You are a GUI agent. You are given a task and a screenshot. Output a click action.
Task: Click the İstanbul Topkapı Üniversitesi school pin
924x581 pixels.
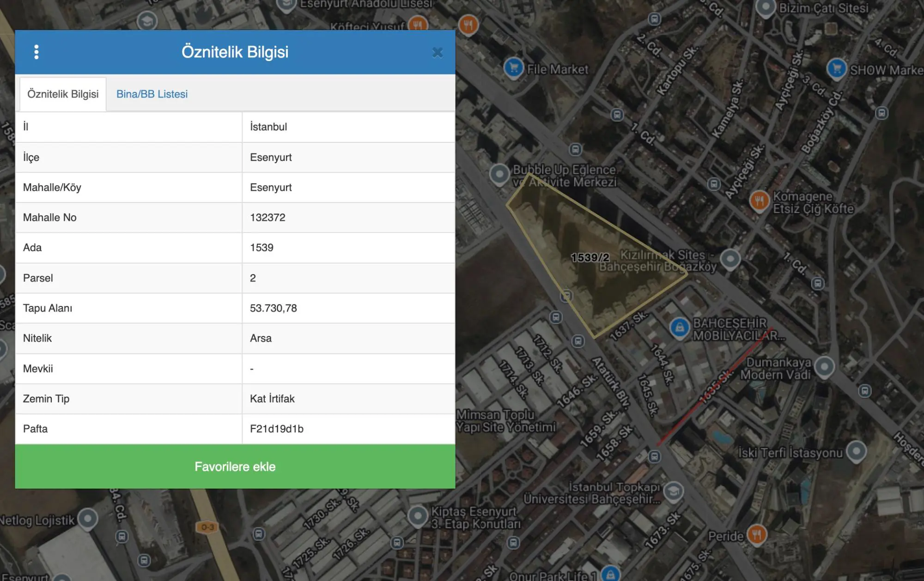coord(674,491)
